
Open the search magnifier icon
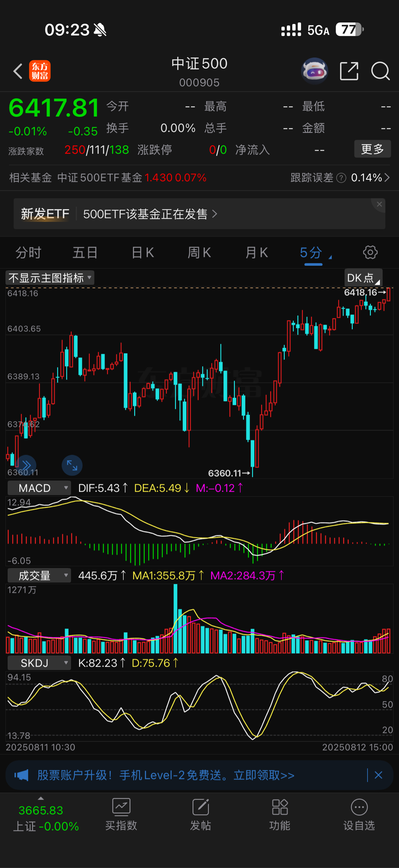tap(380, 71)
